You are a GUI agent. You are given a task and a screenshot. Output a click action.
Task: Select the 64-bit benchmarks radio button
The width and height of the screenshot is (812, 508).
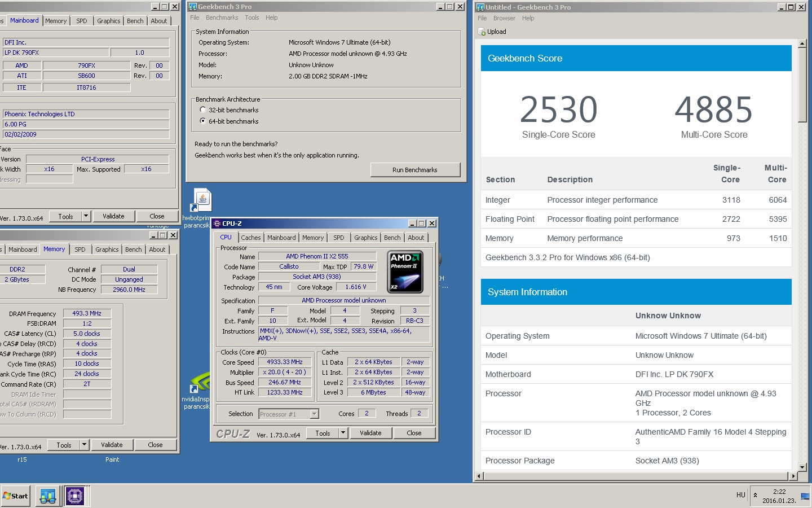203,121
